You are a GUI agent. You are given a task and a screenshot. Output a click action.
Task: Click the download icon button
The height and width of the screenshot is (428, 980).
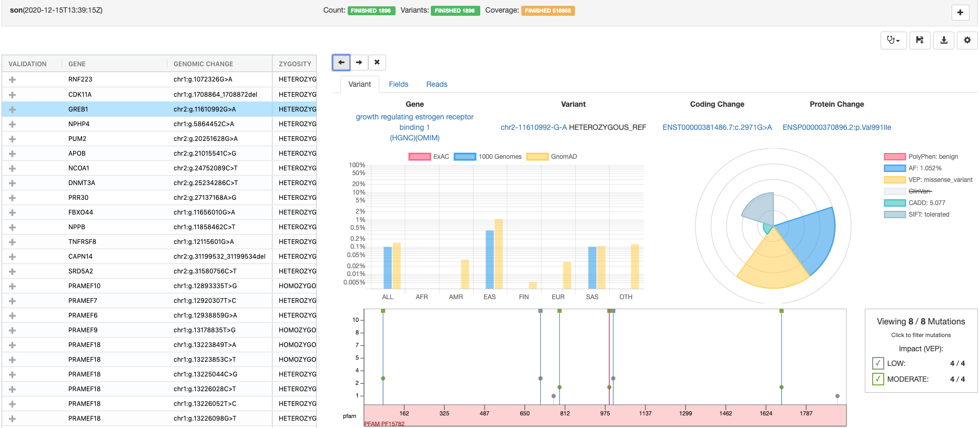[x=944, y=40]
